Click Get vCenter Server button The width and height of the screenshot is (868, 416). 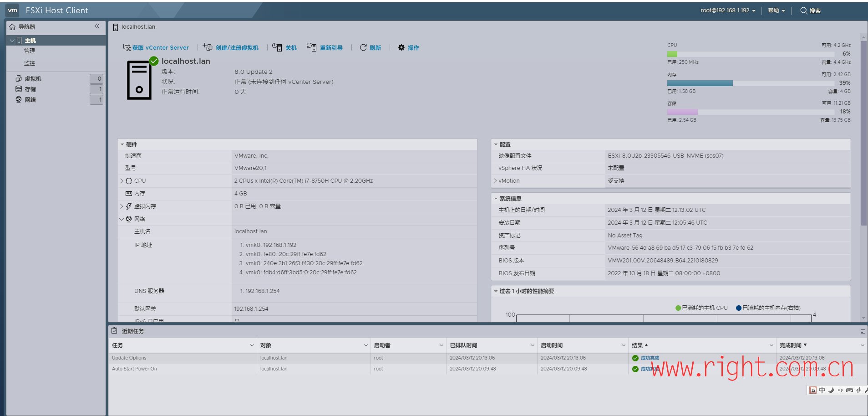(156, 48)
